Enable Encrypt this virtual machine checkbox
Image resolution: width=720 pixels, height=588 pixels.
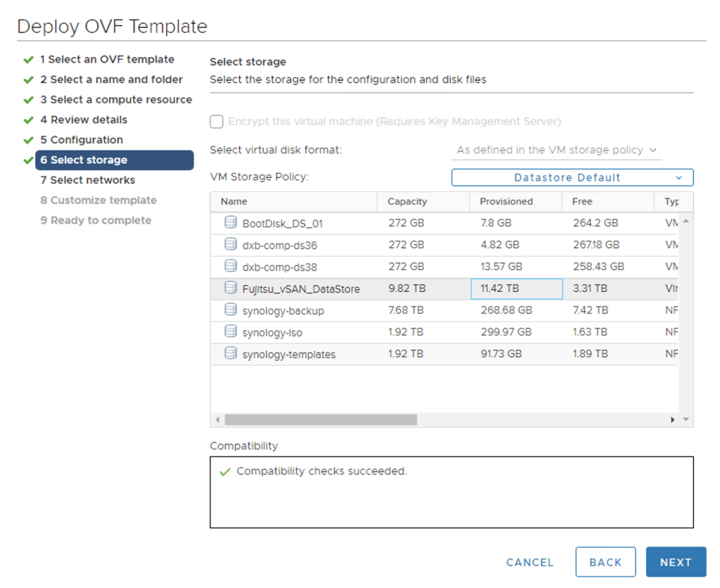[217, 122]
